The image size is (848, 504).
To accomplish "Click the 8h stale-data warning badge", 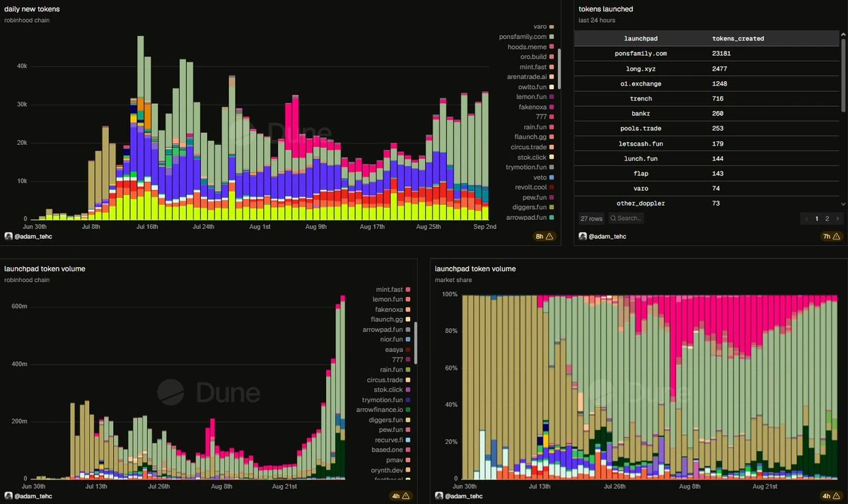I will (544, 236).
